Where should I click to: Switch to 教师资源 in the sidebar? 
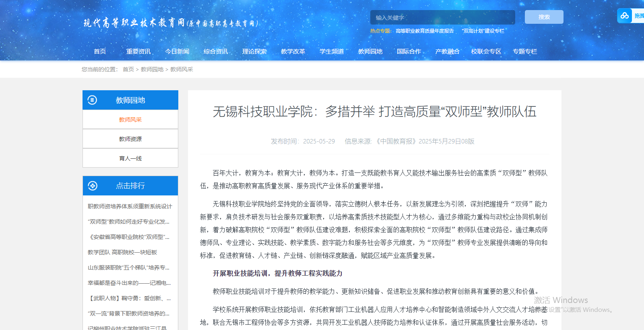coord(130,139)
